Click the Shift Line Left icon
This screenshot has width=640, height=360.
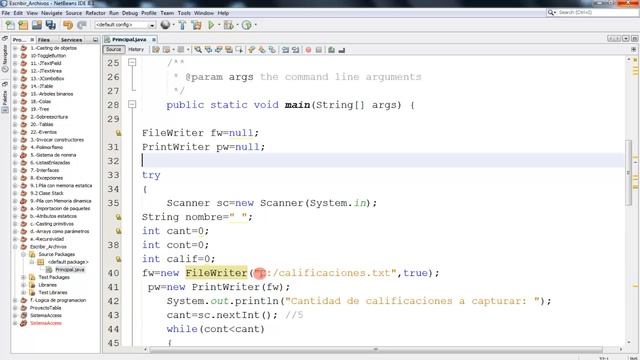tap(285, 50)
